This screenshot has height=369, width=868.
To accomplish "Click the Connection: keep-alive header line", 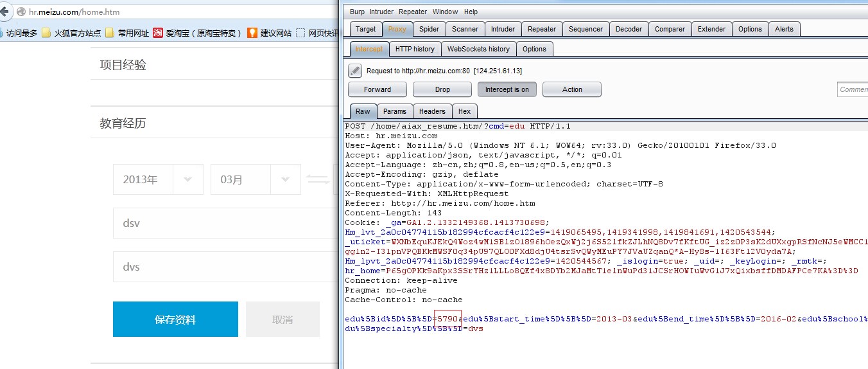I will pos(401,280).
